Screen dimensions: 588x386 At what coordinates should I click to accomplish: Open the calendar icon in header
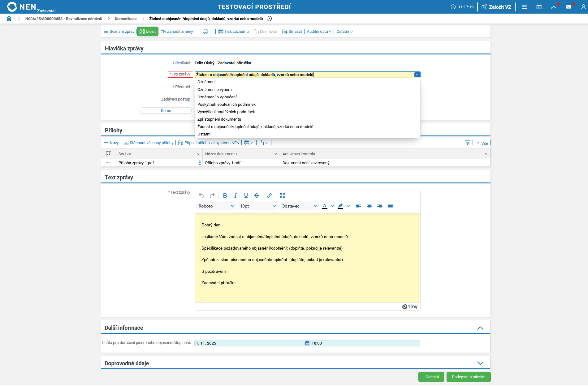539,7
